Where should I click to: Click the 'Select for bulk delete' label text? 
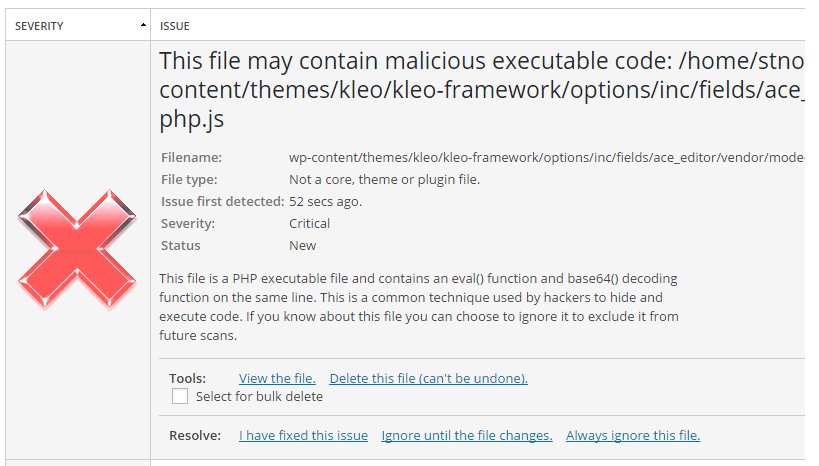pos(259,397)
